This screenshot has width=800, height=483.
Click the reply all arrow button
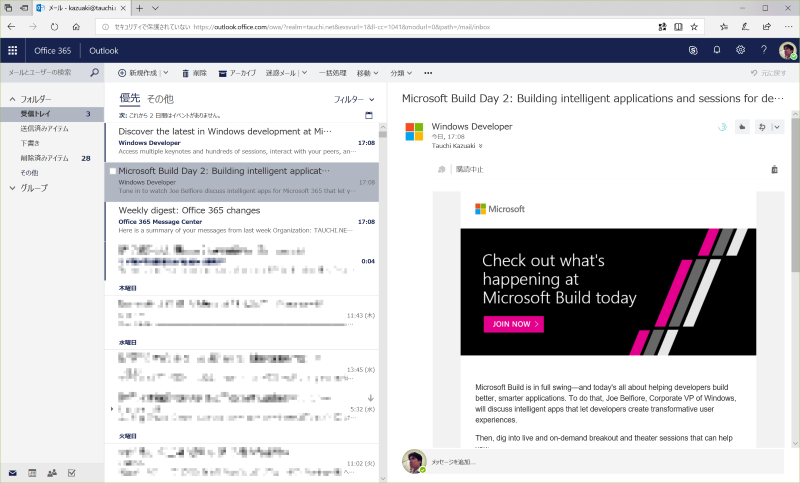click(762, 127)
